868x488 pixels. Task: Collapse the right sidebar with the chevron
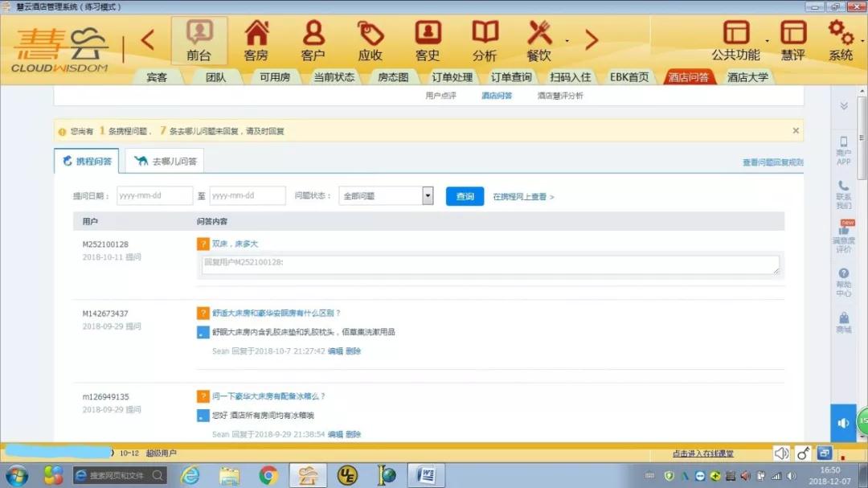tap(844, 105)
